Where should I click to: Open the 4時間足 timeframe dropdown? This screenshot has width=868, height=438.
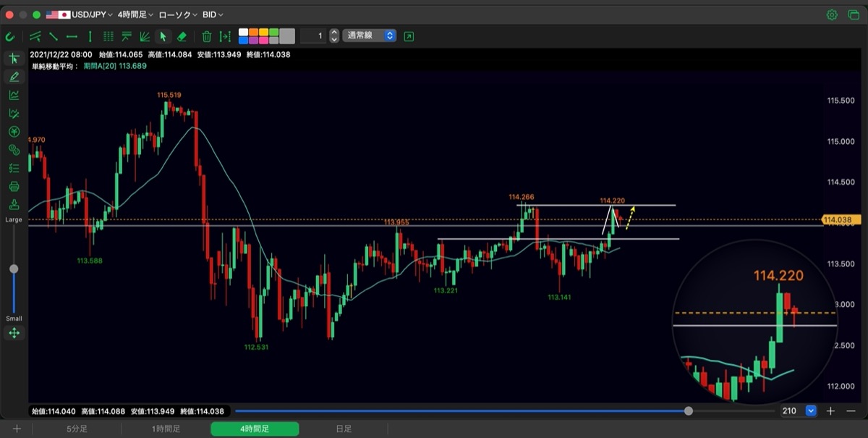[136, 14]
